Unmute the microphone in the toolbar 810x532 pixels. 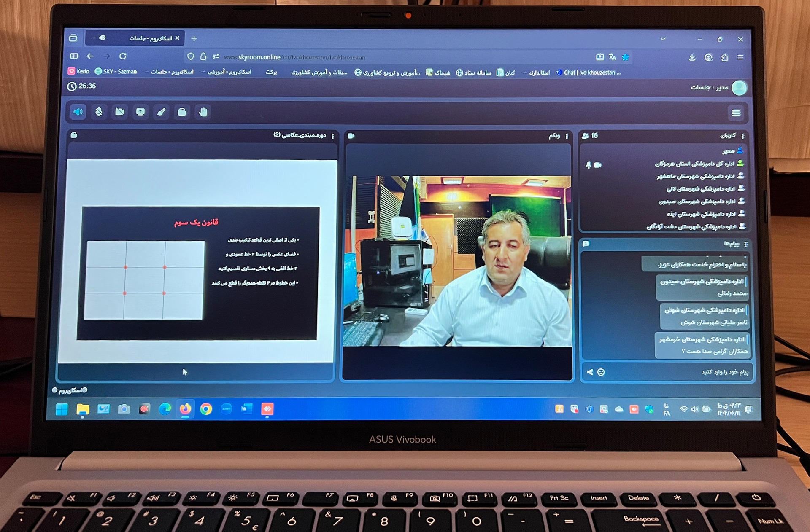click(x=99, y=112)
